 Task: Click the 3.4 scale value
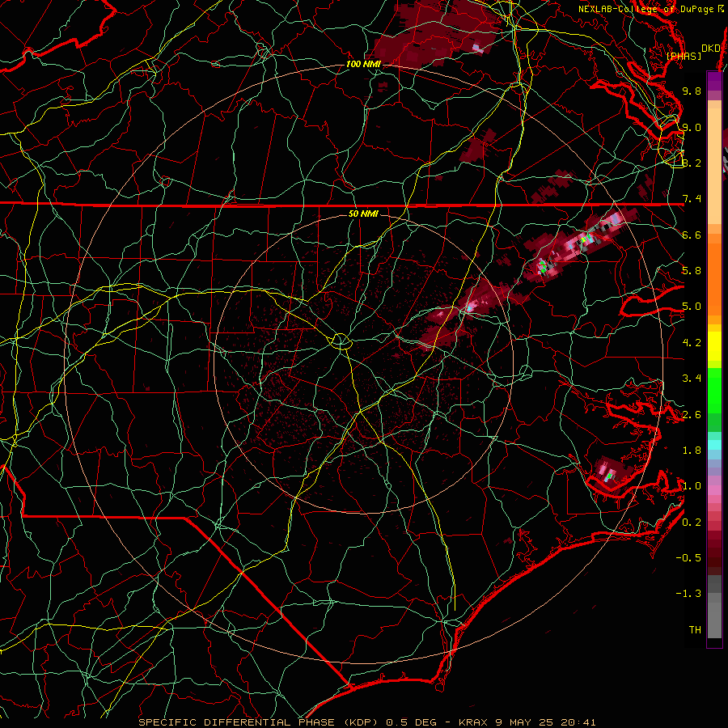pyautogui.click(x=692, y=379)
